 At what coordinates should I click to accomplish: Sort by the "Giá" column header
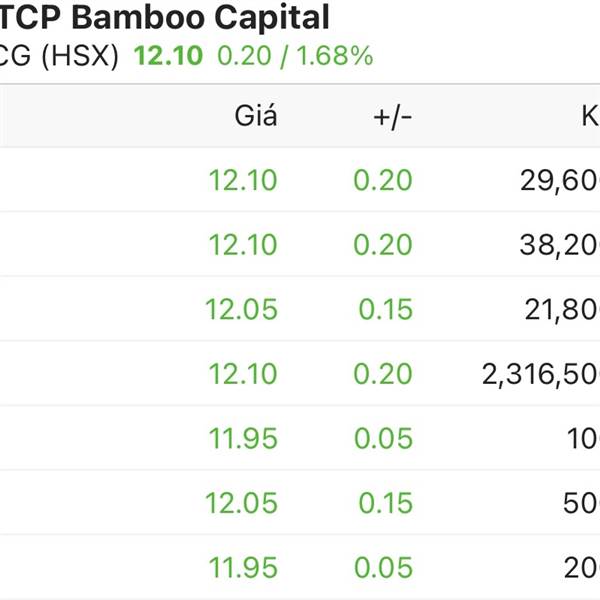[x=256, y=116]
